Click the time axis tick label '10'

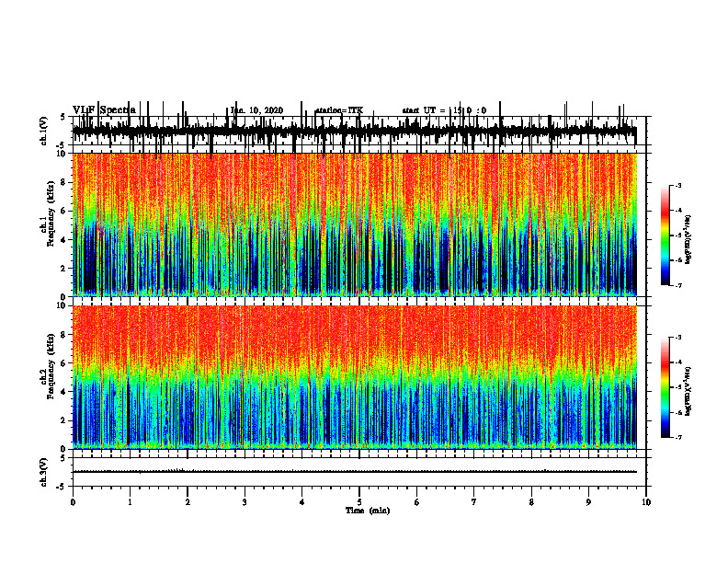click(646, 502)
